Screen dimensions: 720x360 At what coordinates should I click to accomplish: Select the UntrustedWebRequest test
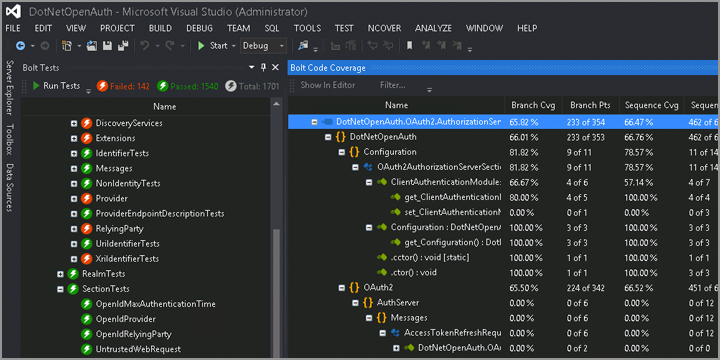pos(138,349)
